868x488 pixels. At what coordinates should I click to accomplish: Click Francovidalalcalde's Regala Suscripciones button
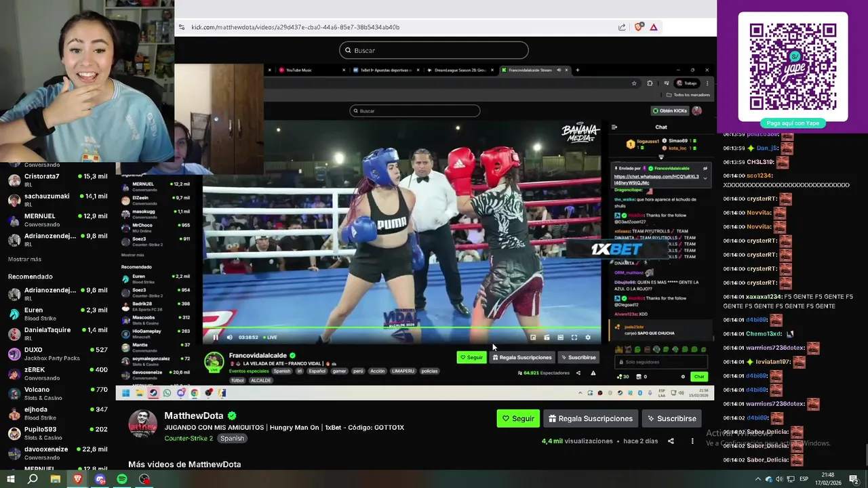pos(522,357)
